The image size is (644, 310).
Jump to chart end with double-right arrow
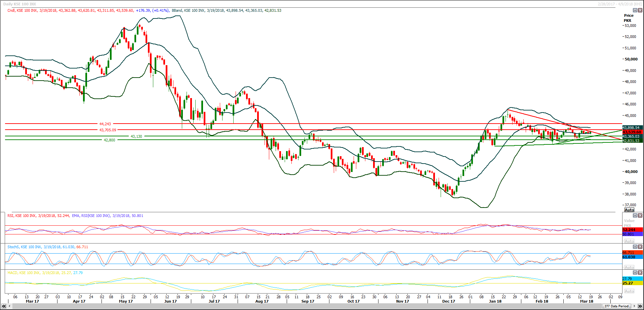click(640, 306)
